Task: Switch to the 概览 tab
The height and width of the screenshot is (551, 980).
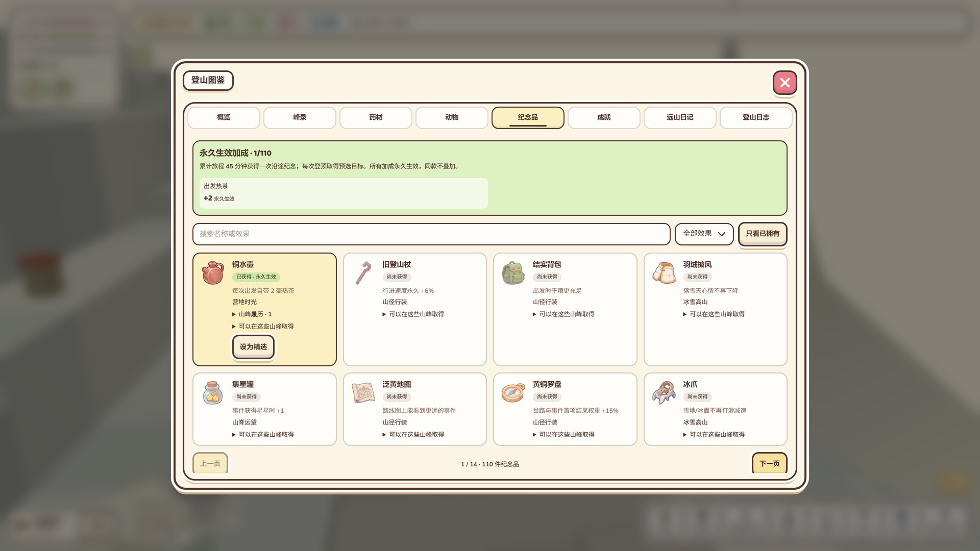Action: 224,117
